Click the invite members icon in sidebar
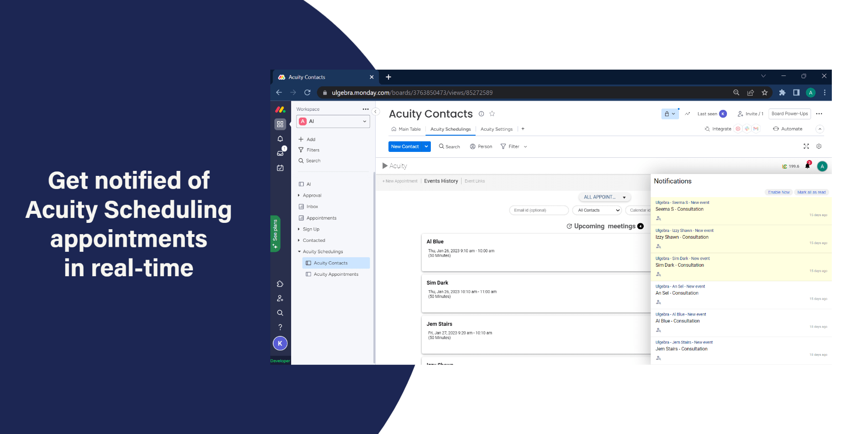 280,298
